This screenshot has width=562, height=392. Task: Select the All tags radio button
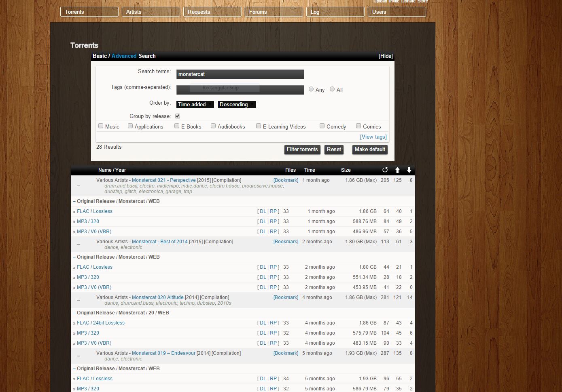click(332, 89)
